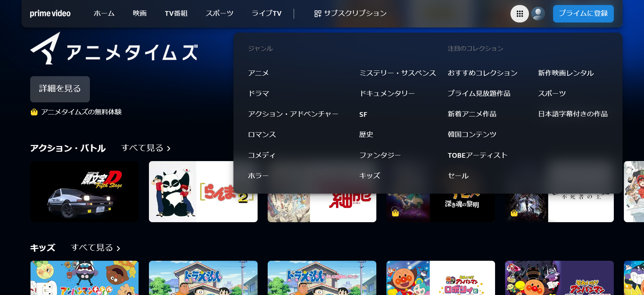This screenshot has height=295, width=644.
Task: Select アクション・アドベンチャー genre
Action: pyautogui.click(x=293, y=114)
